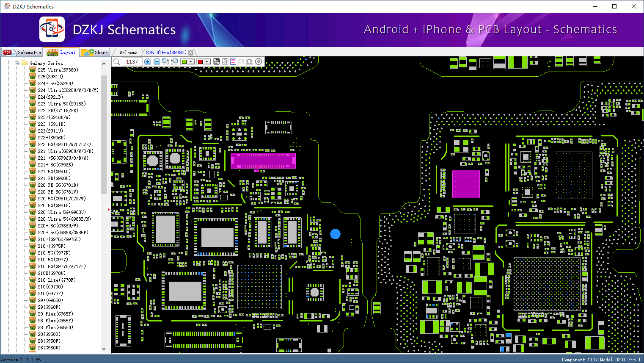Open S25 Ultra(S9380) in the model tree
This screenshot has height=363, width=644.
pyautogui.click(x=58, y=70)
